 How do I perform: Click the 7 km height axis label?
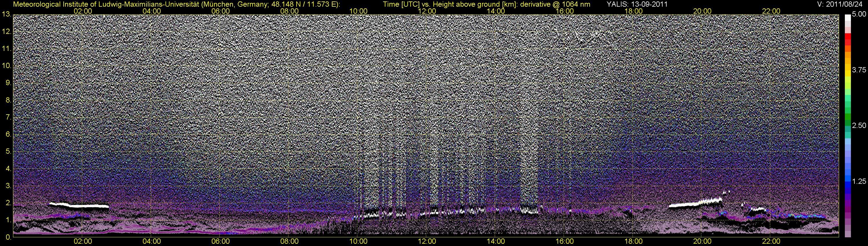point(8,117)
